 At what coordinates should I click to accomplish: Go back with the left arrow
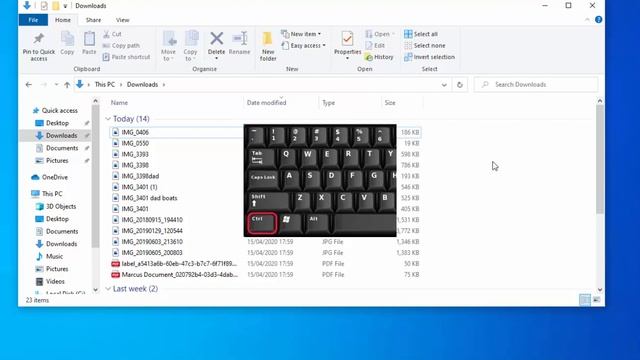[29, 84]
